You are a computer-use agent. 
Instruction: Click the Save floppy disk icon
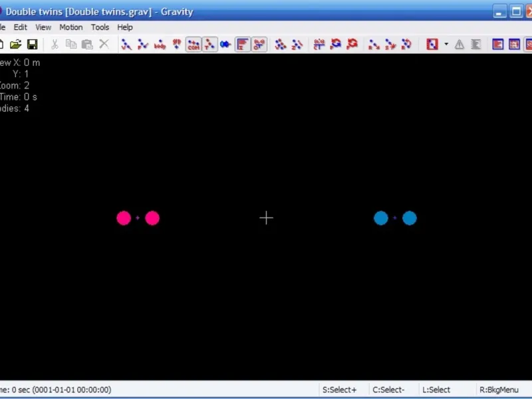pos(32,44)
